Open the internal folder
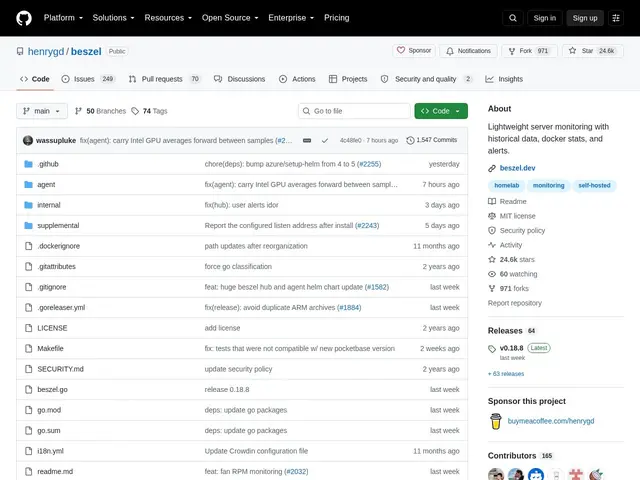Viewport: 640px width, 480px height. tap(49, 205)
